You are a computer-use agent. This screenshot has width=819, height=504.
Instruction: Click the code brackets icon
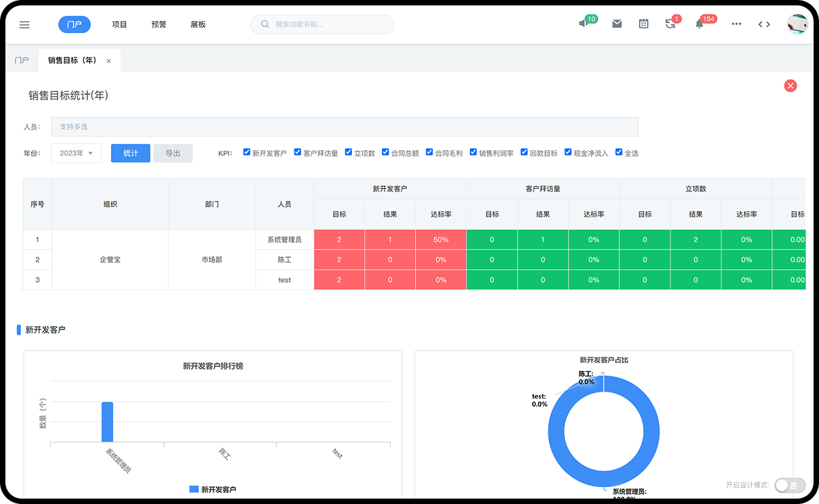point(764,24)
